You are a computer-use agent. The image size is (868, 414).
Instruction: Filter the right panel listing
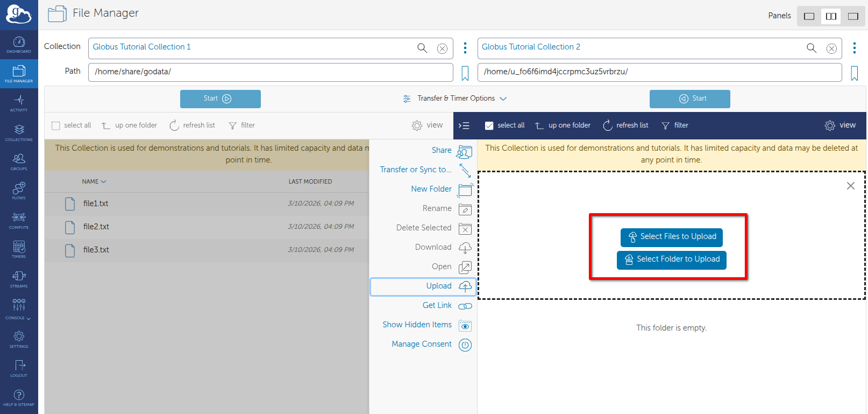(x=675, y=125)
